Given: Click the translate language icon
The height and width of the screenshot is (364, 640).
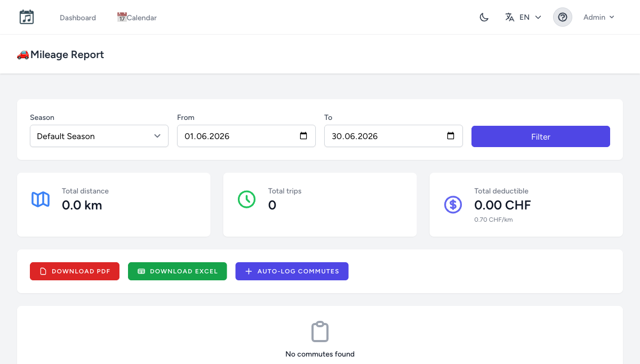Looking at the screenshot, I should (x=510, y=17).
